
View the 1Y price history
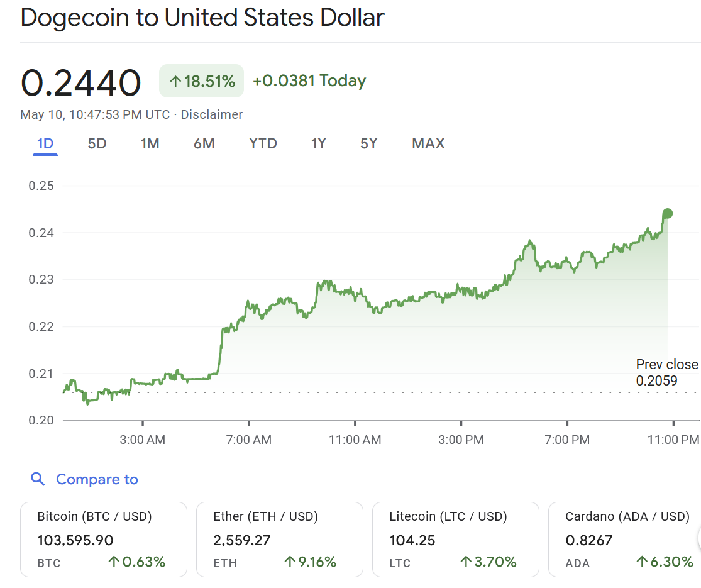[x=318, y=144]
